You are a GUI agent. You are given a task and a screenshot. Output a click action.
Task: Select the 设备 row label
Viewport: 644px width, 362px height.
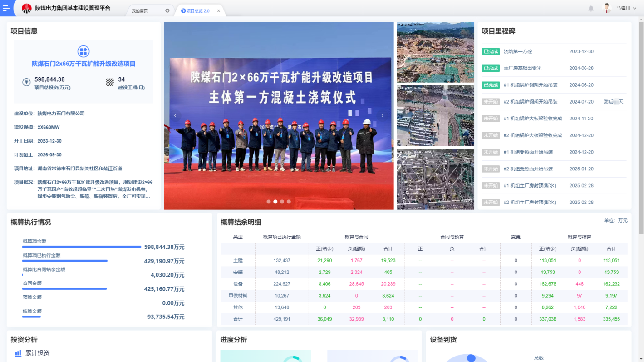click(x=238, y=284)
